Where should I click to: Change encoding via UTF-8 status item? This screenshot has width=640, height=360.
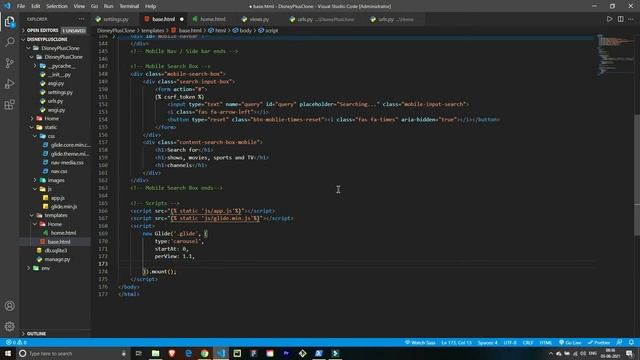[x=510, y=342]
